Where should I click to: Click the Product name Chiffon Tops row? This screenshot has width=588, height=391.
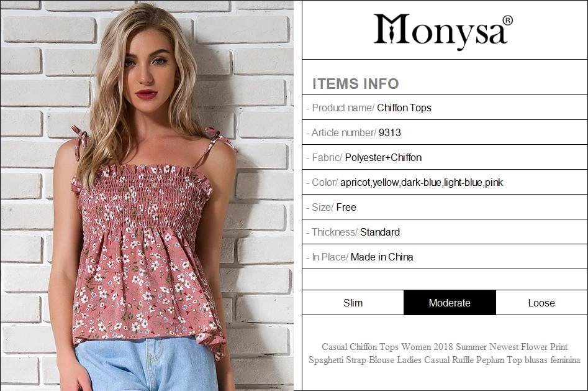pos(445,108)
